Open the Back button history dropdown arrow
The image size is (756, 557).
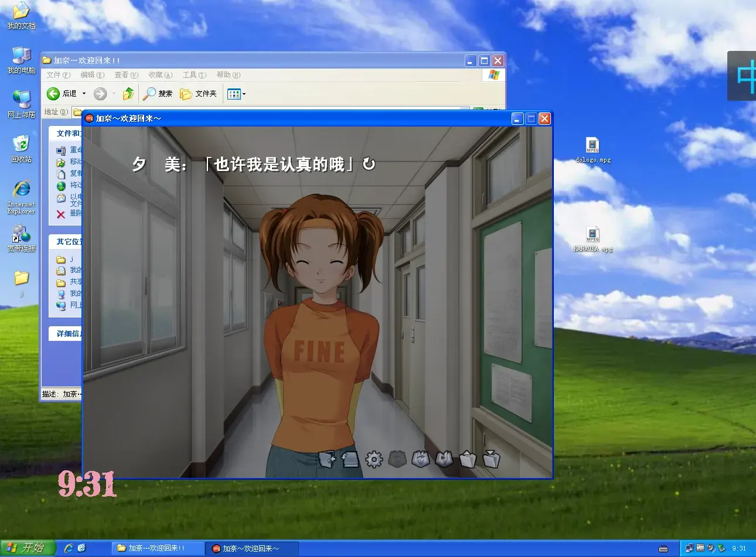click(x=84, y=94)
